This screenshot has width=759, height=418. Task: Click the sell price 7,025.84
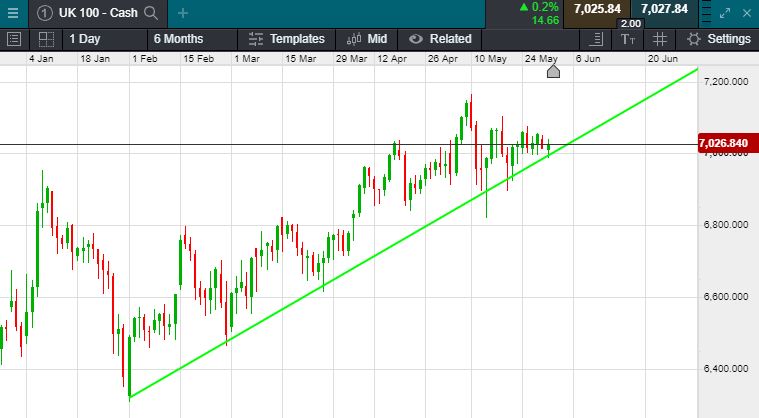pyautogui.click(x=597, y=9)
